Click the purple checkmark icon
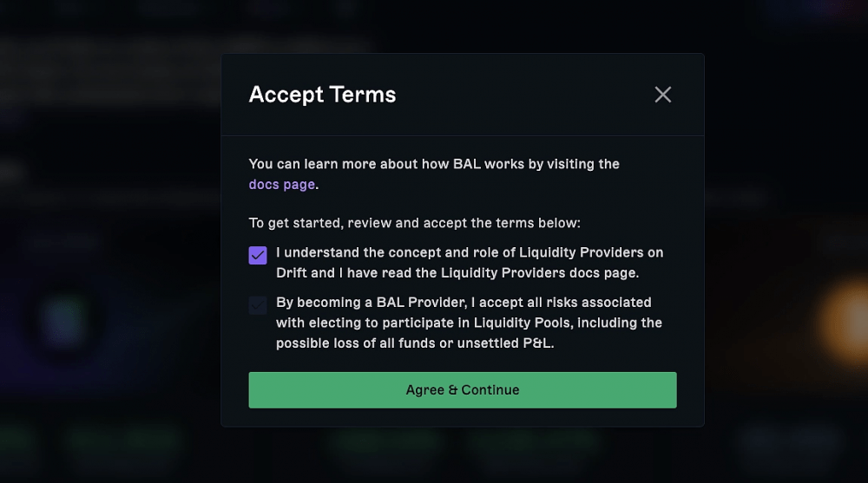The image size is (868, 483). coord(258,255)
